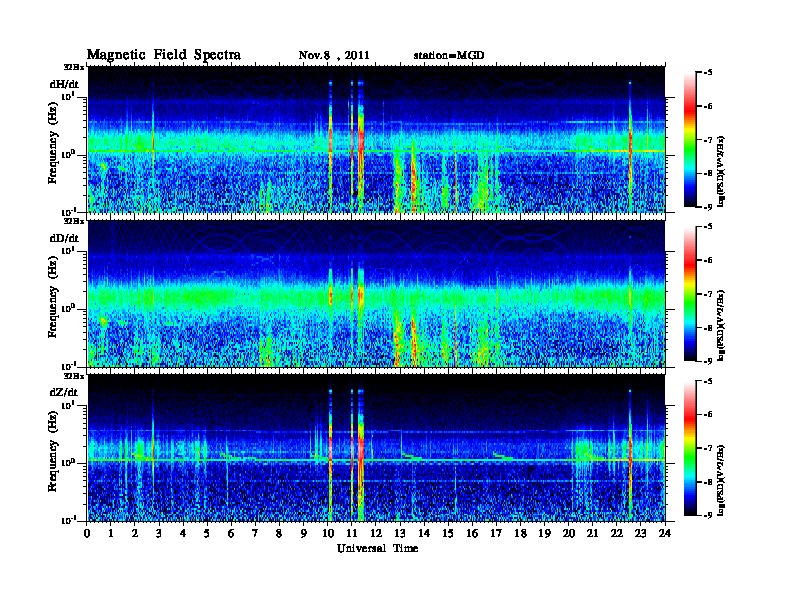The height and width of the screenshot is (612, 792).
Task: Click the -6 tick on dD/dt color bar
Action: 709,260
